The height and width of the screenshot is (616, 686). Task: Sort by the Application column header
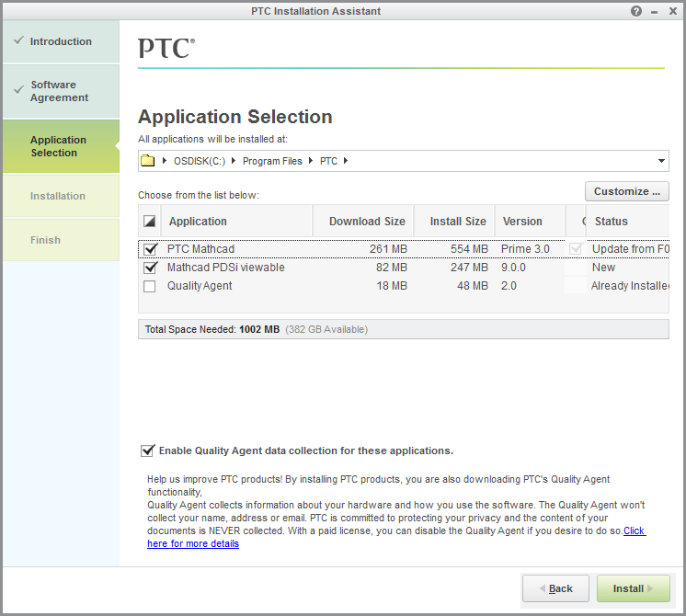(x=236, y=222)
